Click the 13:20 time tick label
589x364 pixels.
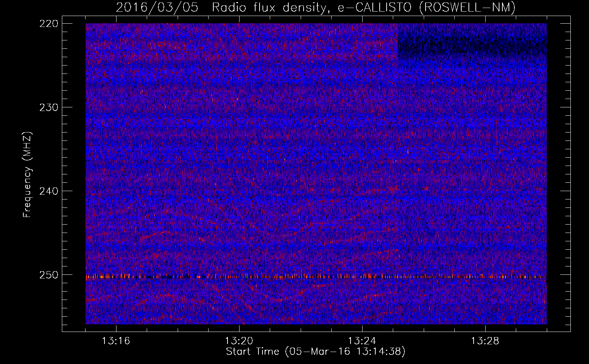pos(239,341)
